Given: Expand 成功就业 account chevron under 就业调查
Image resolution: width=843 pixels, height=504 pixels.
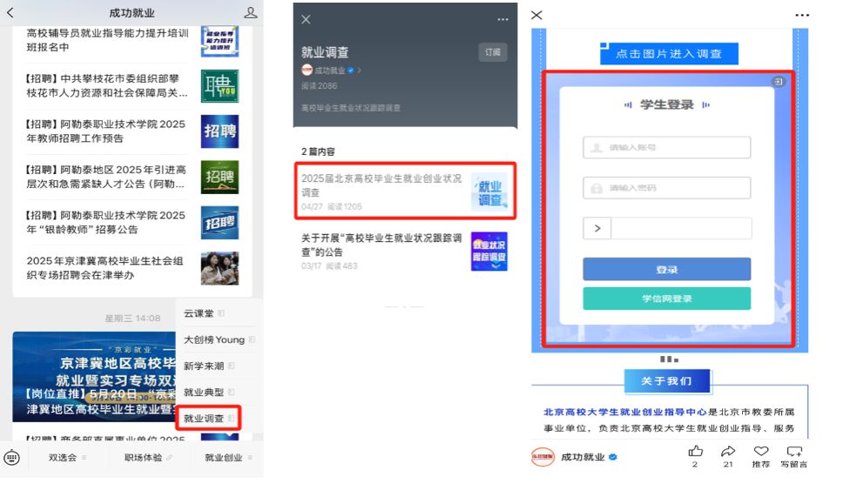Looking at the screenshot, I should click(359, 71).
